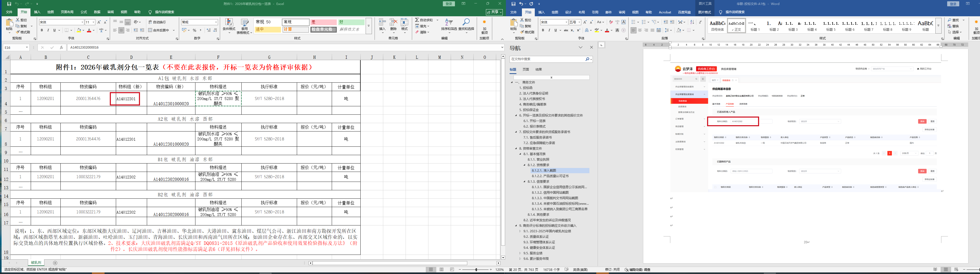
Task: Start a bulleted list in Word
Action: pos(634,22)
